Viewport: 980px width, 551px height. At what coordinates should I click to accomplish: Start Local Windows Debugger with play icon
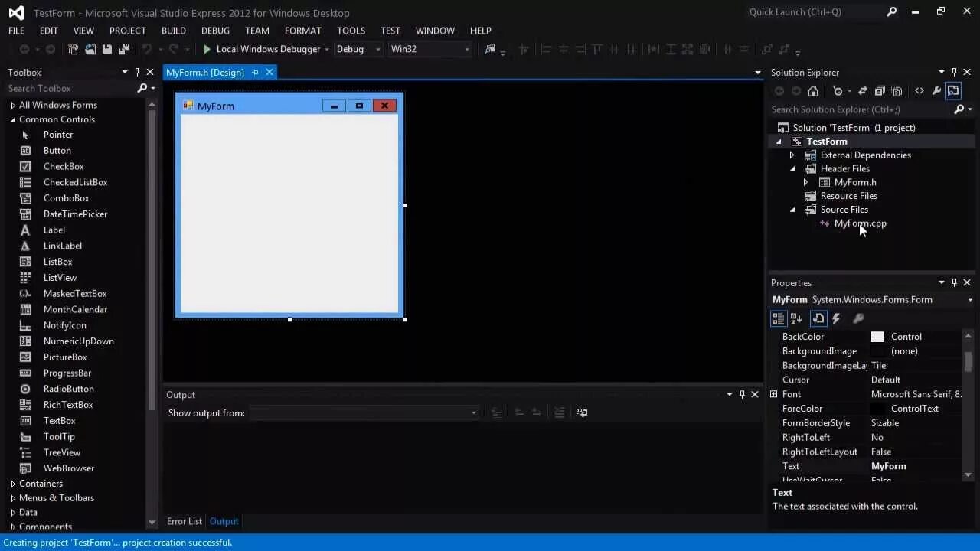pyautogui.click(x=261, y=49)
